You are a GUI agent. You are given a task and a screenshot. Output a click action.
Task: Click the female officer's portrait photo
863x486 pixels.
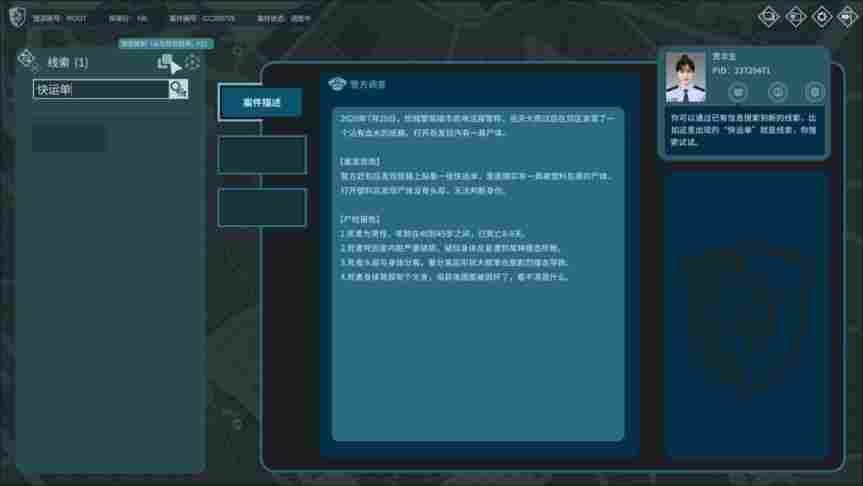click(x=685, y=78)
